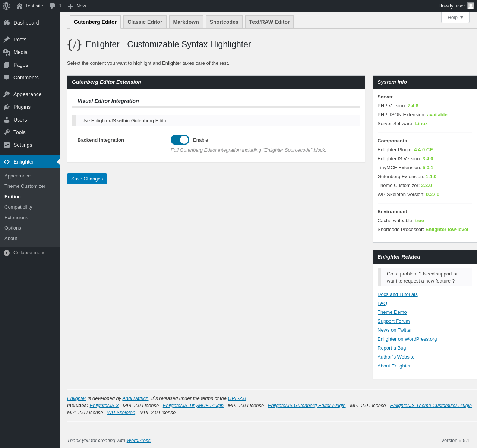Viewport: 477px width, 448px height.
Task: Open the Shortcodes tab
Action: pos(224,22)
